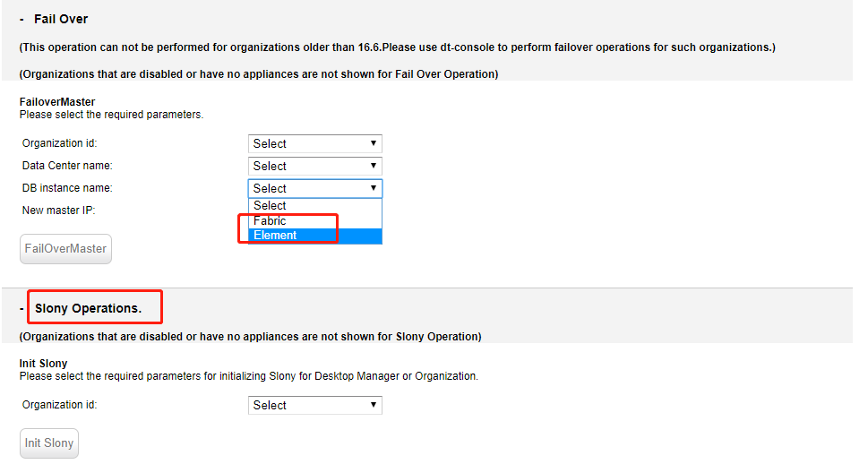Choose Select option in DB instance list
Image resolution: width=868 pixels, height=464 pixels.
pos(315,205)
